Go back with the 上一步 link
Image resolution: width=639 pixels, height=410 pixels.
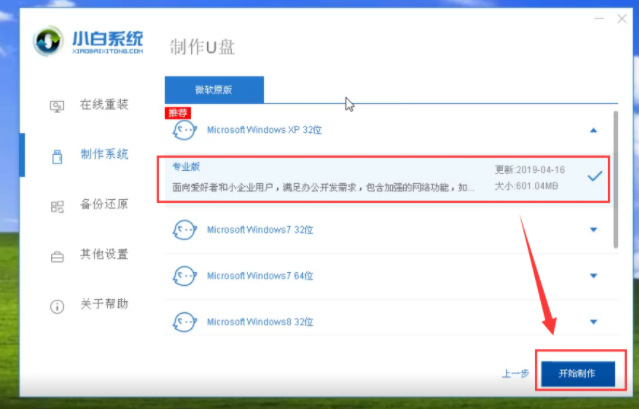point(515,373)
